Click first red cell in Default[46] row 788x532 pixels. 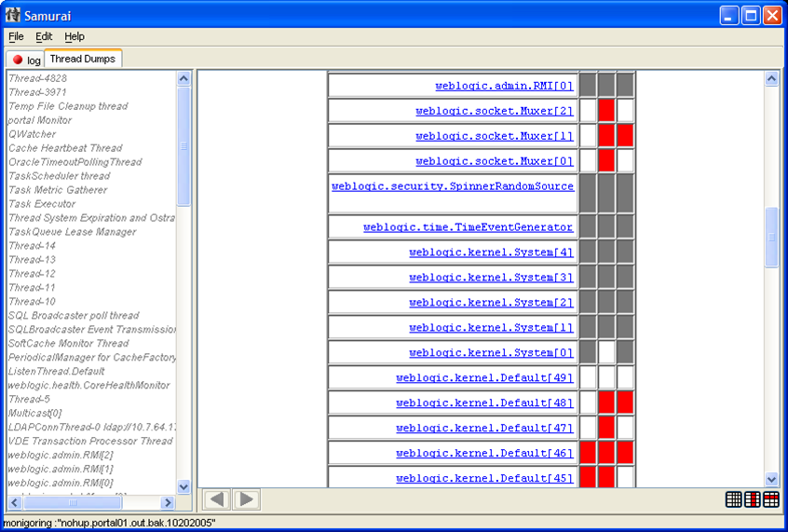(x=588, y=453)
